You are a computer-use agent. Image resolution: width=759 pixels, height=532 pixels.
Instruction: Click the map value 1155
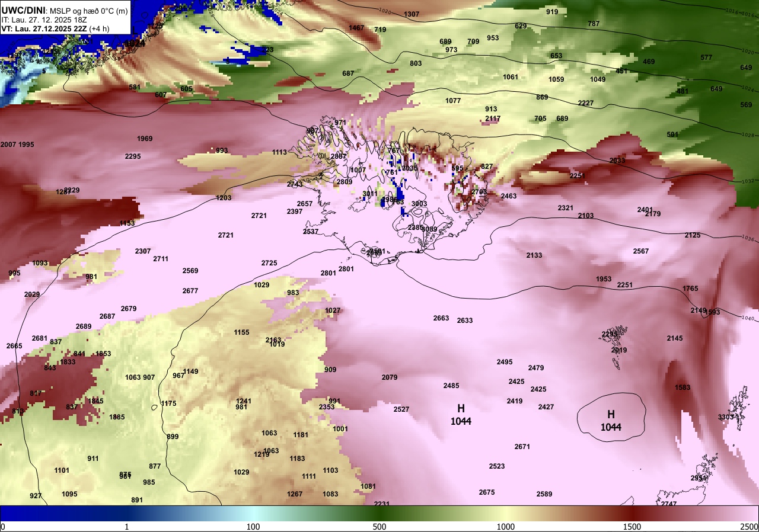tap(242, 332)
